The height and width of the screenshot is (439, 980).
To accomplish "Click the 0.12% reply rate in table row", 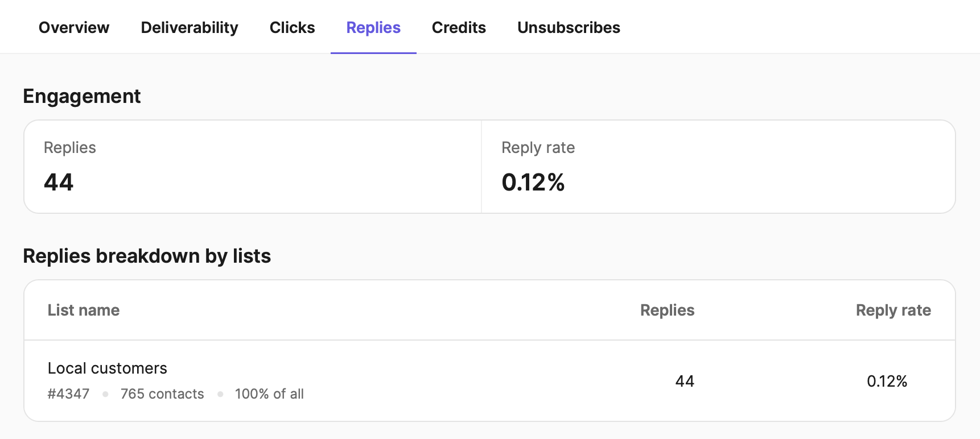I will point(887,381).
